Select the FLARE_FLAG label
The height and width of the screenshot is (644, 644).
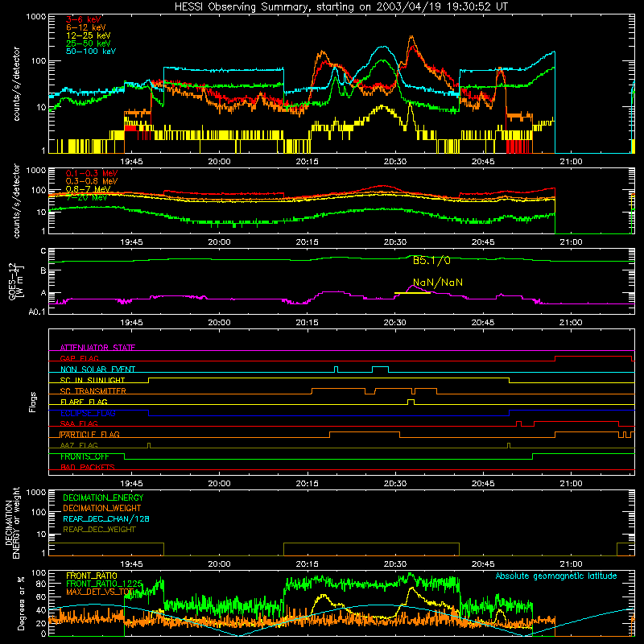[84, 402]
